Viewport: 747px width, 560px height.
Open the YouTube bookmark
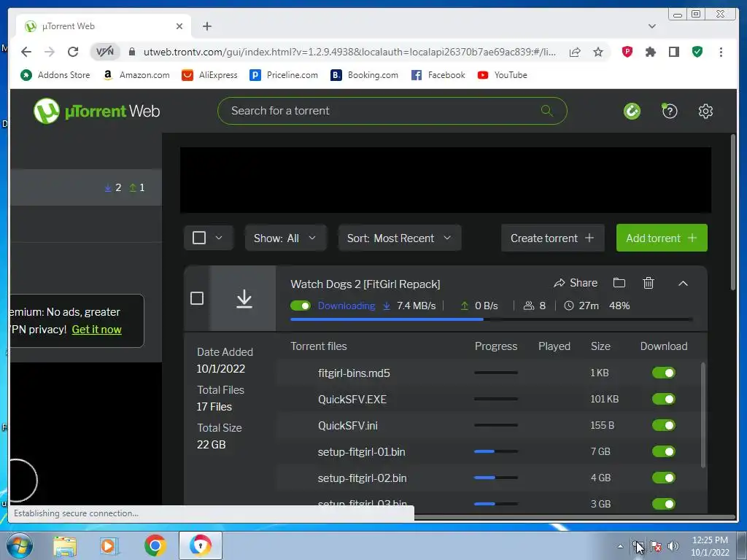coord(502,75)
